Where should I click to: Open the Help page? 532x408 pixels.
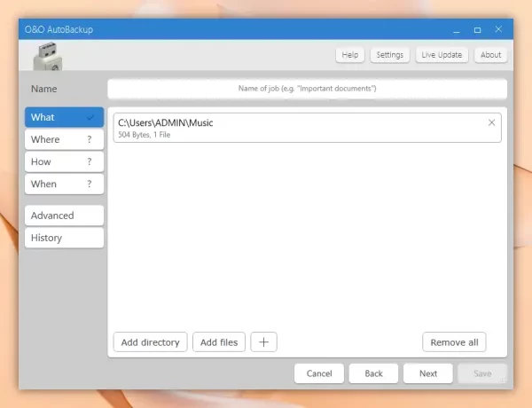[350, 55]
